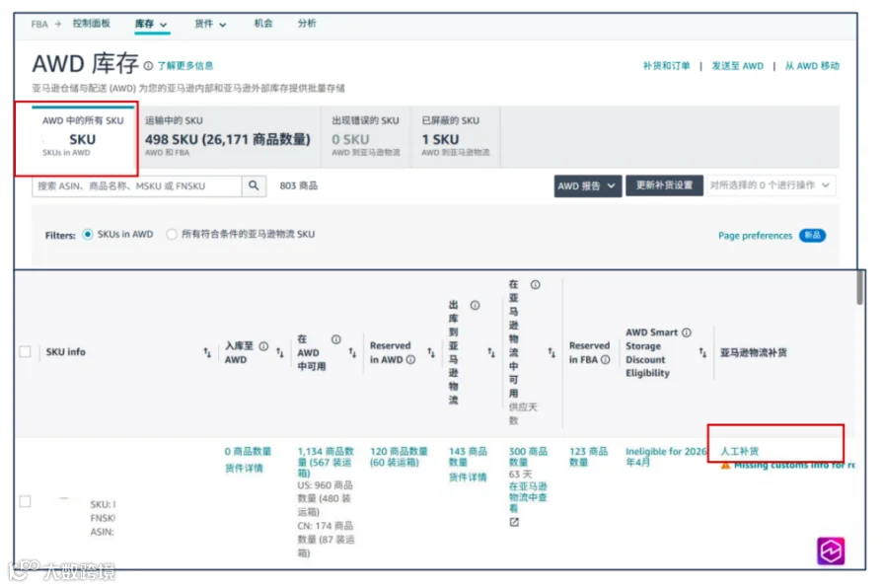This screenshot has width=883, height=588.
Task: Show info for 出库到亚马逊物流 column
Action: coord(476,305)
